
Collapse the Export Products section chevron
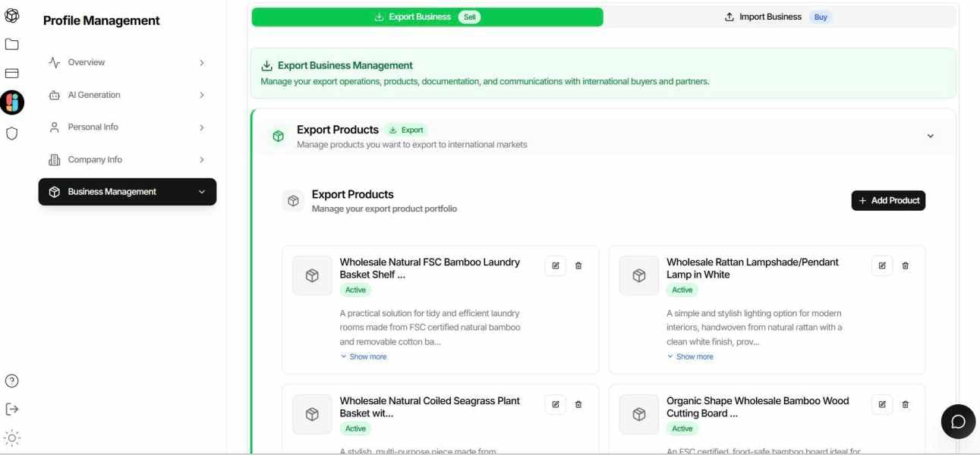929,135
